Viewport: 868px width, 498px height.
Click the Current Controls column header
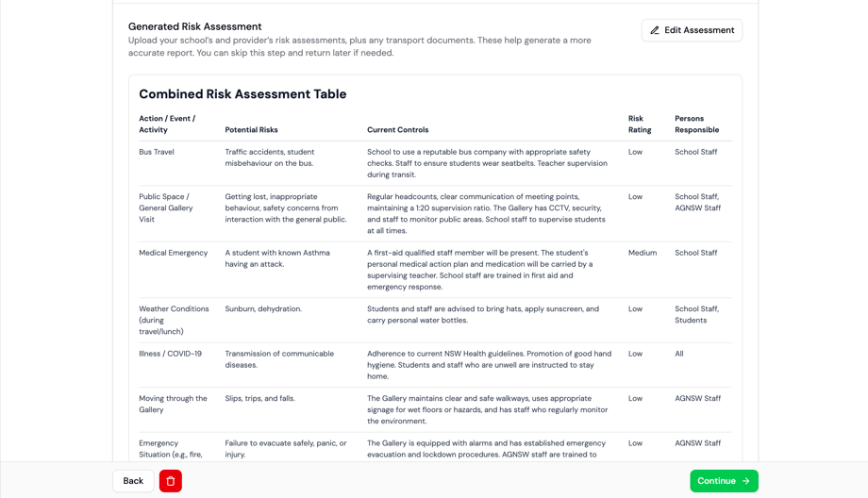pos(397,130)
